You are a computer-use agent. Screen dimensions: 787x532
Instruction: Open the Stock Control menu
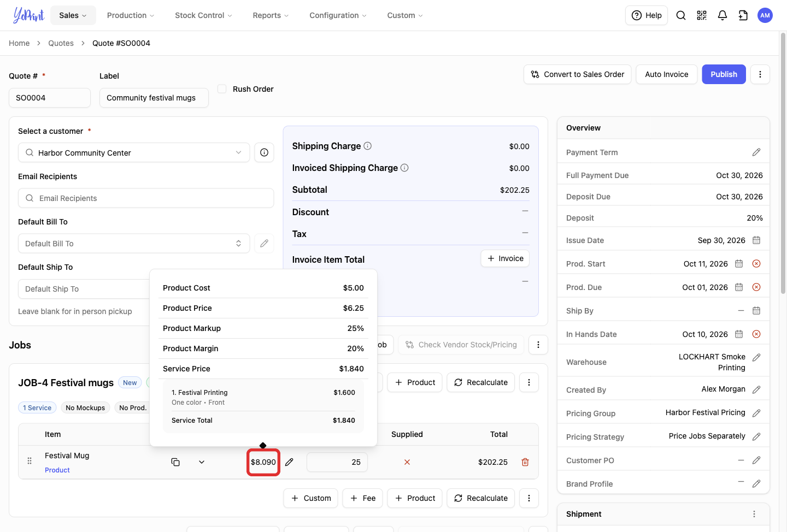click(x=203, y=15)
